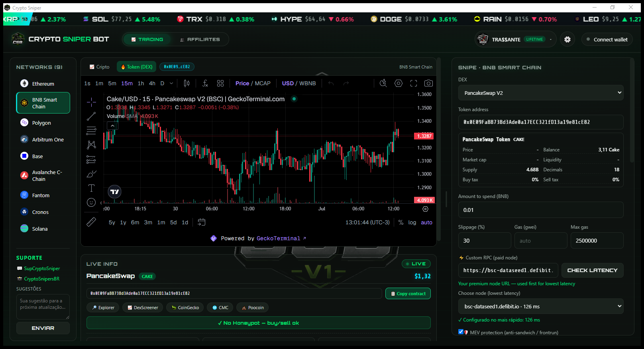Select the Base network

pos(43,156)
